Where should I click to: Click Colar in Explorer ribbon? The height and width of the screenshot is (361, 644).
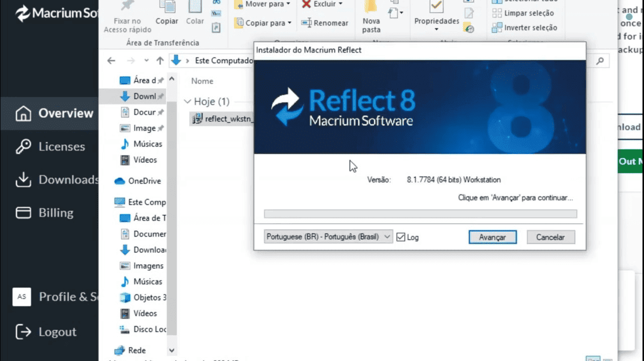(195, 13)
